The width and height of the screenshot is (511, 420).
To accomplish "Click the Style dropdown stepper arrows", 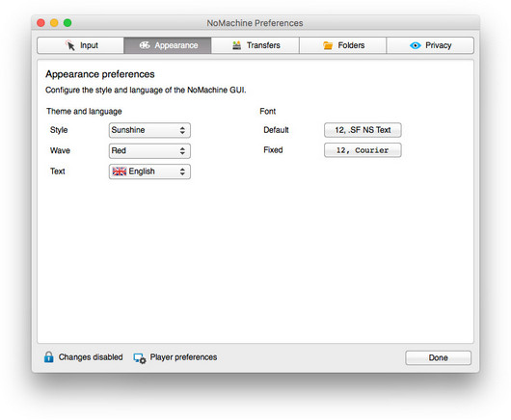I will (x=182, y=130).
